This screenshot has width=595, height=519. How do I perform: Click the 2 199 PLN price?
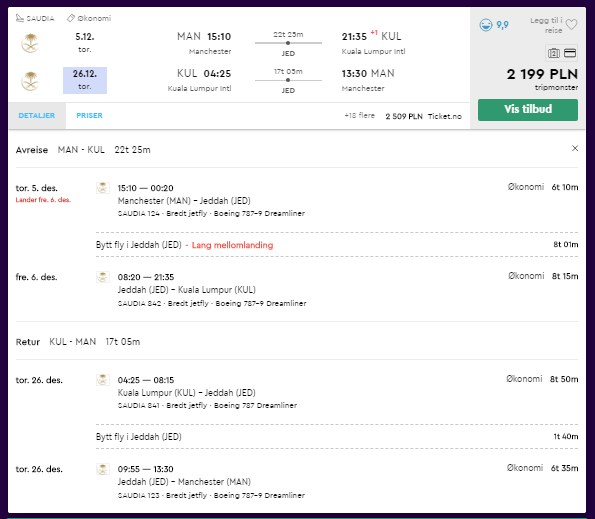542,74
